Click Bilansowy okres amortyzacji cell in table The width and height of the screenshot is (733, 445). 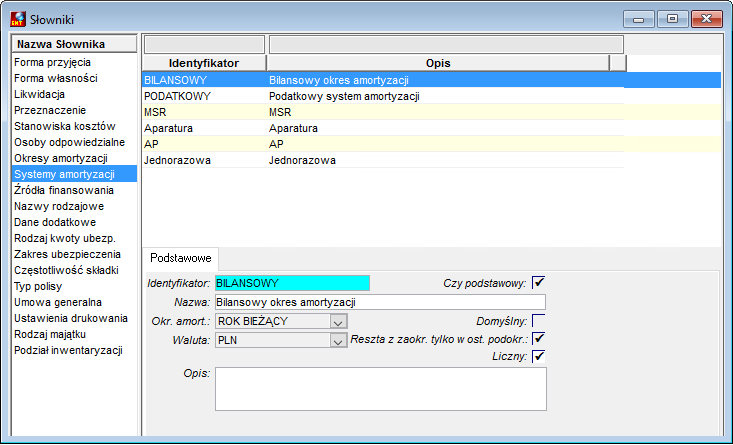tap(446, 80)
